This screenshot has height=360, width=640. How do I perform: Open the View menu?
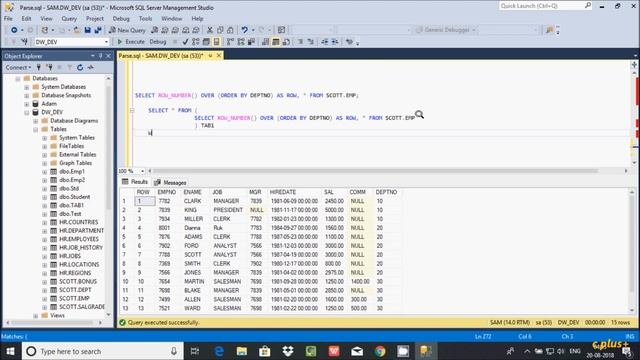pyautogui.click(x=46, y=19)
